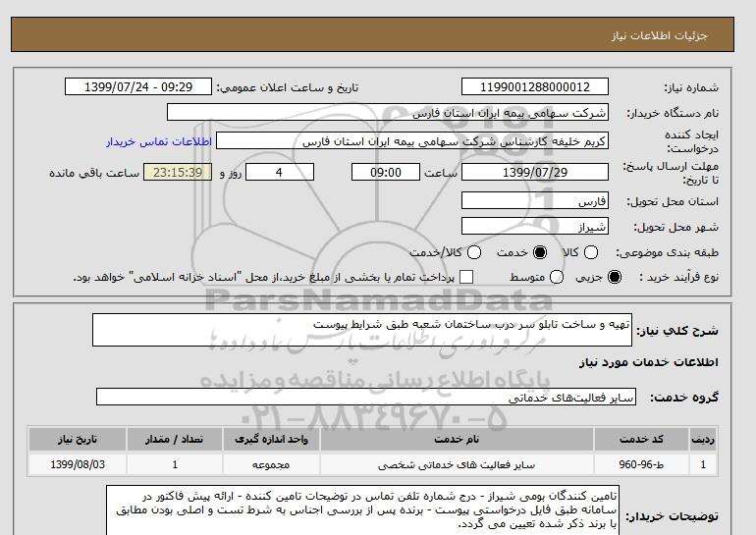Click service code cell ط-96-960
756x535 pixels.
point(641,464)
